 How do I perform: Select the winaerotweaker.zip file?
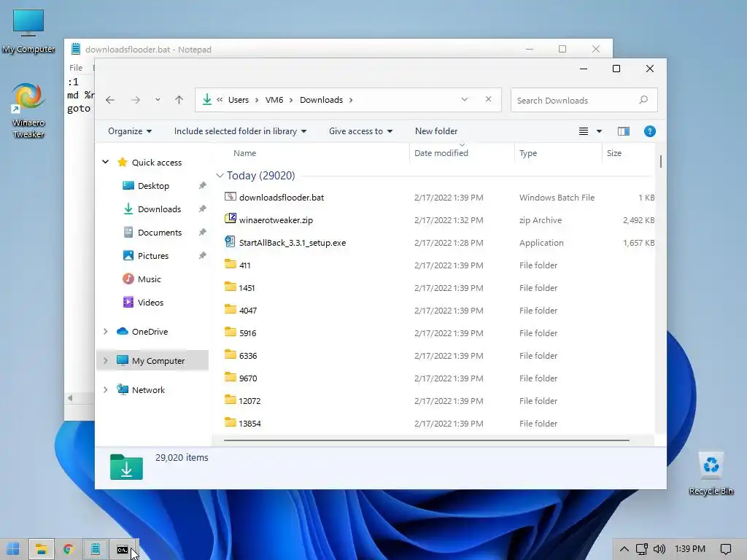[276, 220]
